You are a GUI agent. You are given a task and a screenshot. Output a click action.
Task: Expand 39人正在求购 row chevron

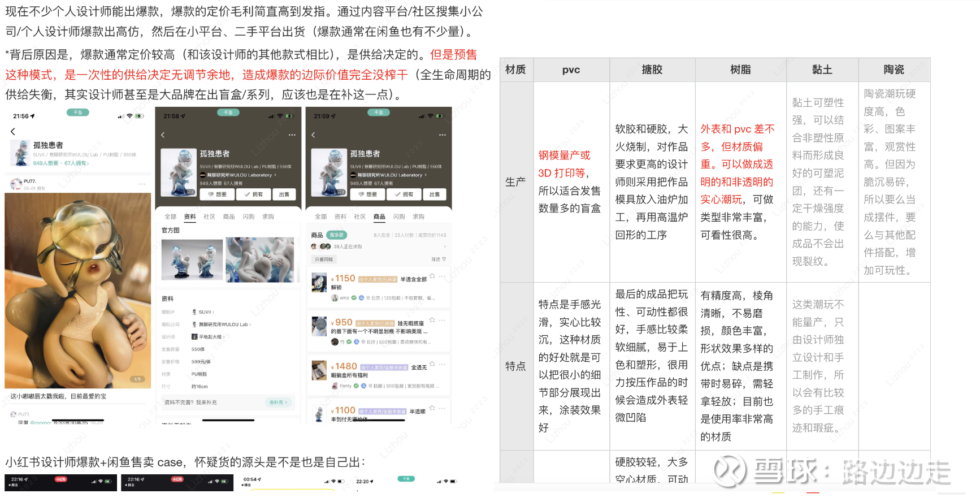click(445, 246)
